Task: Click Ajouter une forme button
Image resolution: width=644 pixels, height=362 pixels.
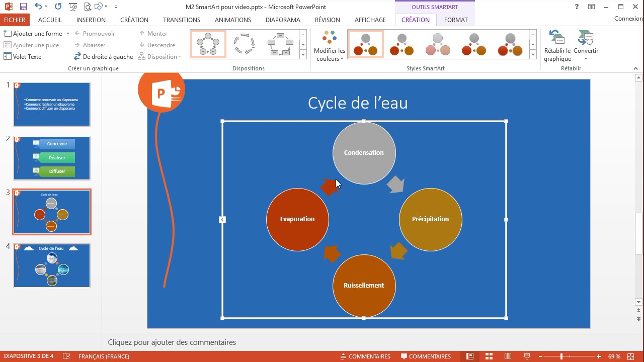Action: point(33,34)
